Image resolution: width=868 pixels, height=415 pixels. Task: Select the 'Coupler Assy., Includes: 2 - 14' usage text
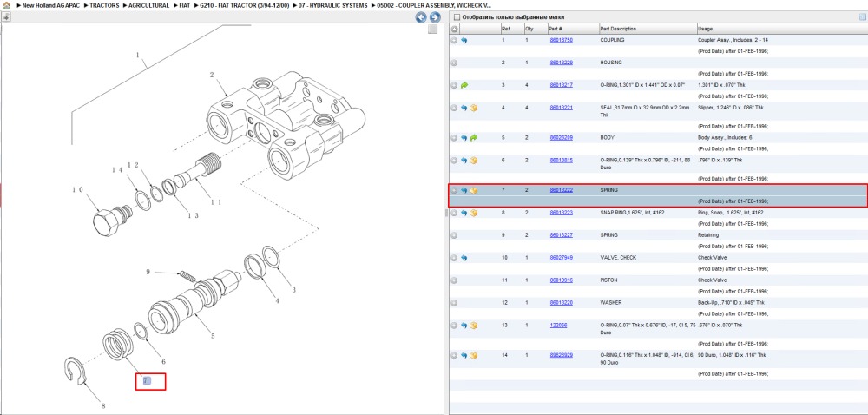[x=733, y=41]
